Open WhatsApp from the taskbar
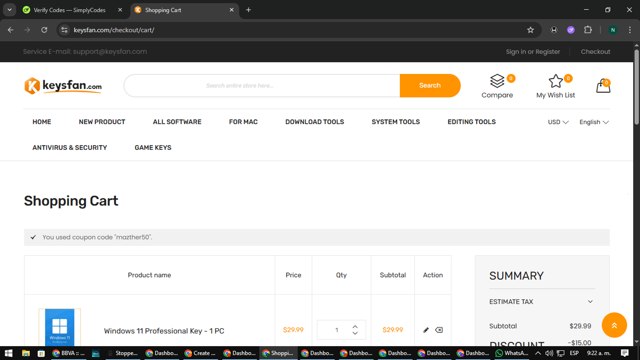The image size is (640, 360). [x=511, y=353]
